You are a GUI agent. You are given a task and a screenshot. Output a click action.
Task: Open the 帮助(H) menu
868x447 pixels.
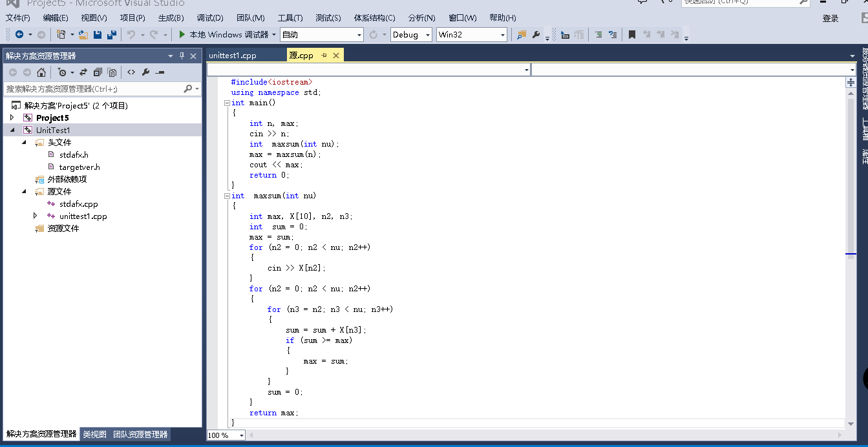tap(503, 17)
